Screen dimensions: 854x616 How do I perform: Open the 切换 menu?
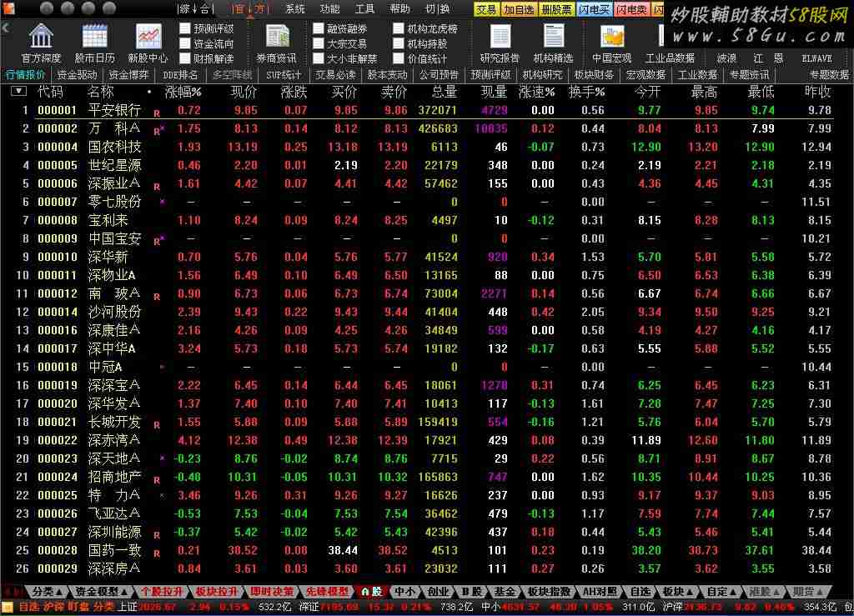437,8
